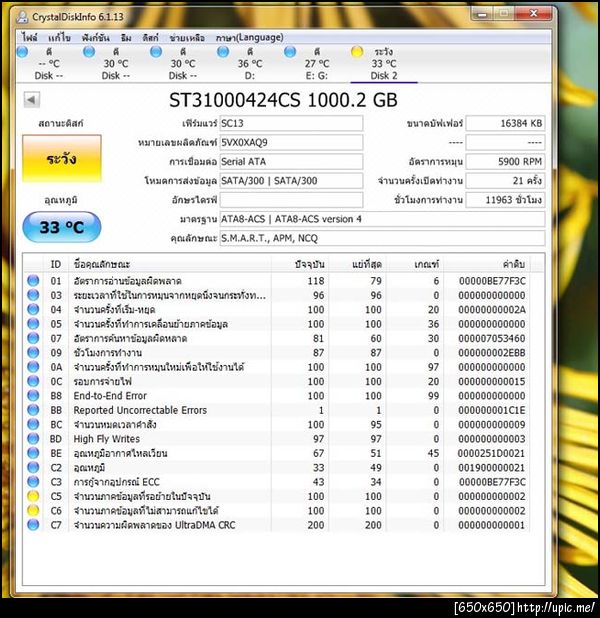Click the blue icon beside End-to-End Error
This screenshot has height=618, width=600.
(x=33, y=395)
